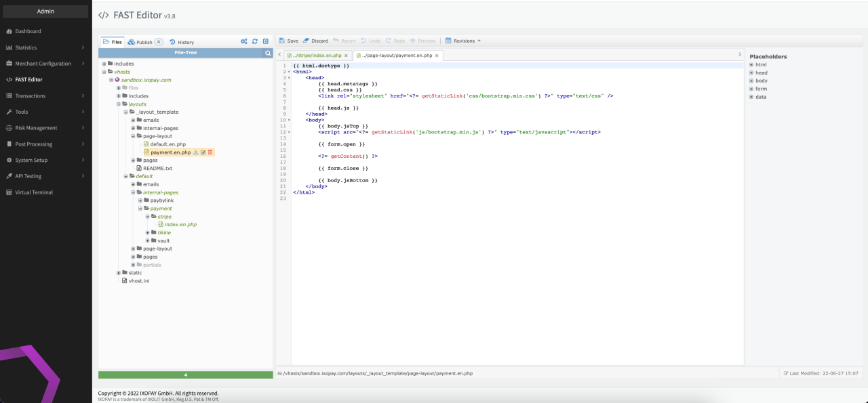This screenshot has height=403, width=868.
Task: Expand the html placeholder node
Action: pyautogui.click(x=751, y=65)
